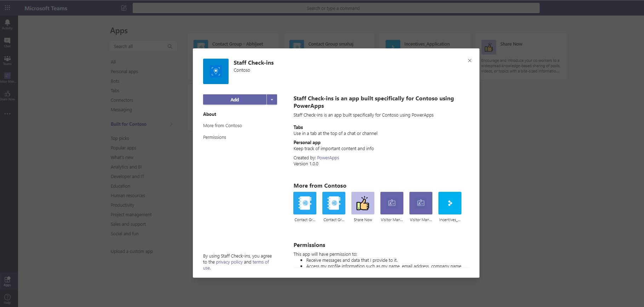Open Social and fun category

pos(125,234)
